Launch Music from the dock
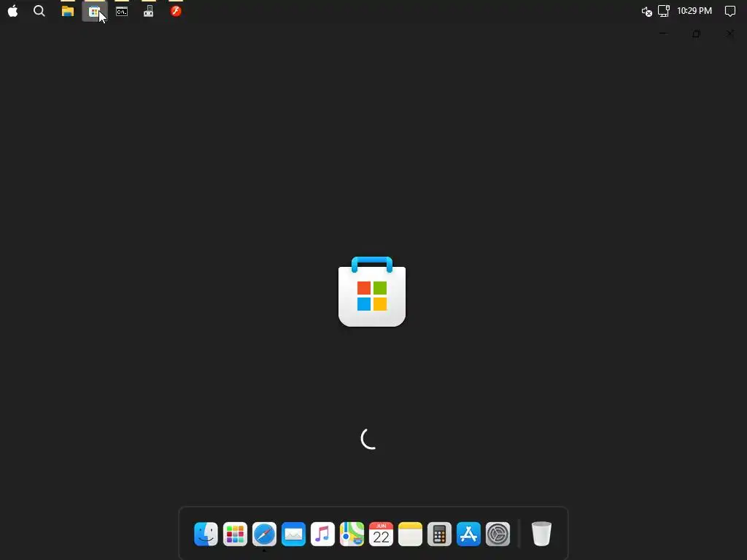747x560 pixels. pyautogui.click(x=322, y=534)
